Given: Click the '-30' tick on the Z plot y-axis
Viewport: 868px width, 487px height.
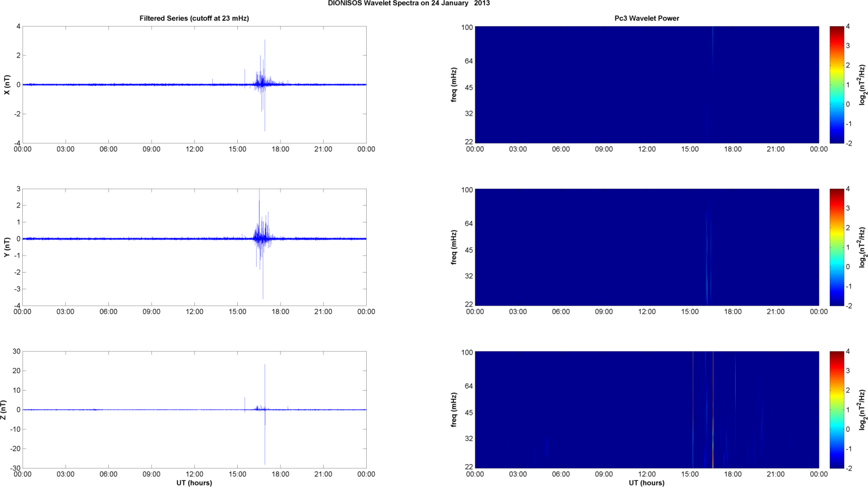Looking at the screenshot, I should tap(15, 468).
